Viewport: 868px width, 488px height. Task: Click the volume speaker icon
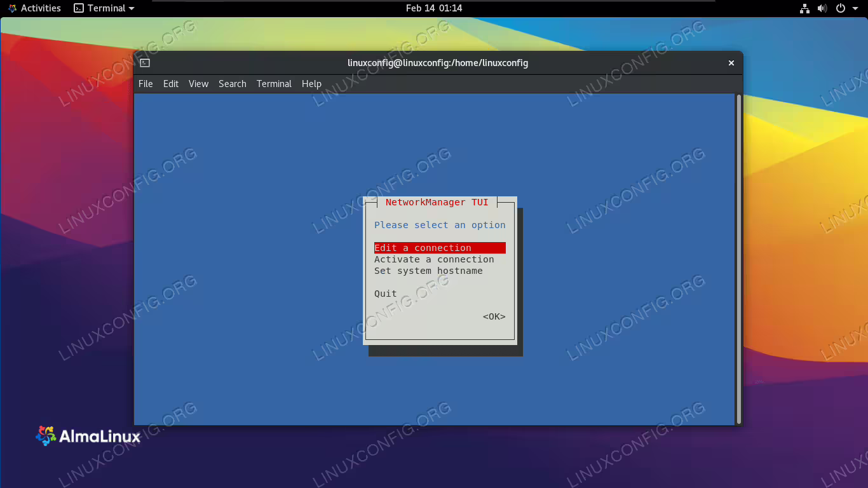(822, 8)
